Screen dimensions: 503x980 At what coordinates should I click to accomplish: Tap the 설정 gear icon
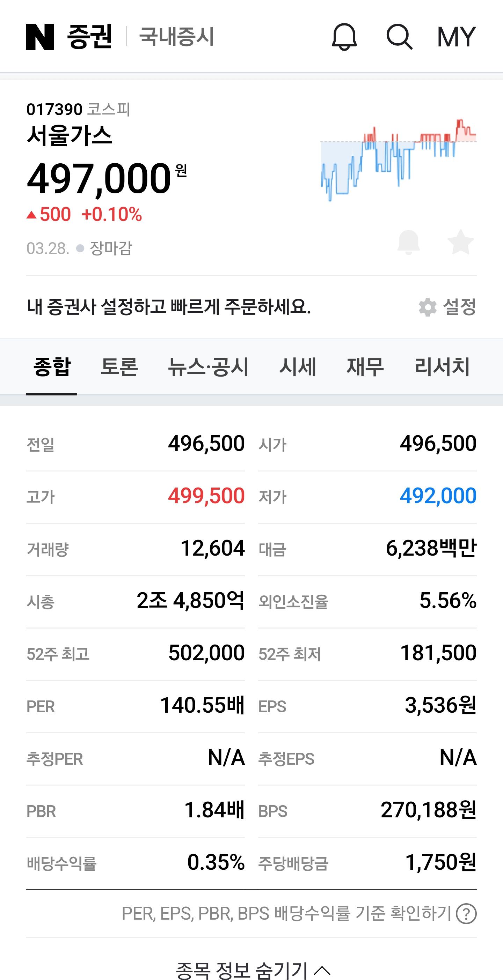(x=427, y=307)
